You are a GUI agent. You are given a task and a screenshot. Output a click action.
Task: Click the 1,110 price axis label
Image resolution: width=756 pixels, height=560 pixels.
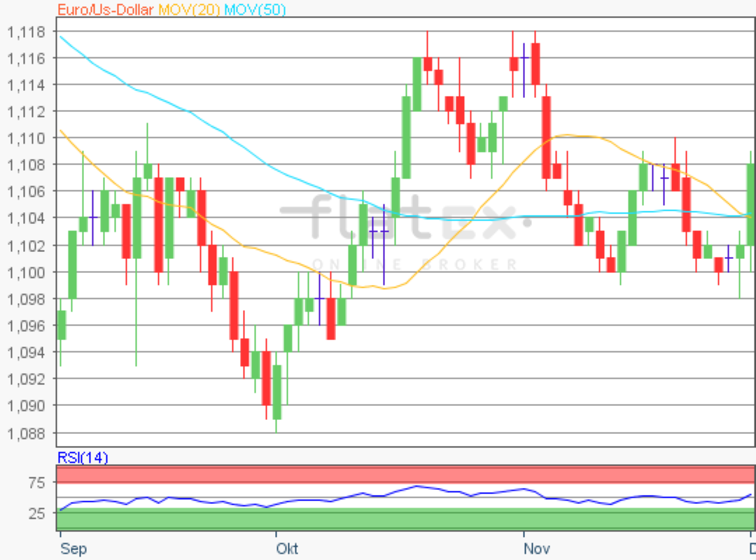coord(27,138)
